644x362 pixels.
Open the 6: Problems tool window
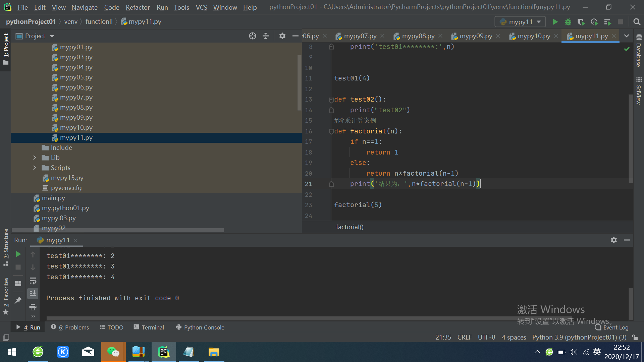70,327
